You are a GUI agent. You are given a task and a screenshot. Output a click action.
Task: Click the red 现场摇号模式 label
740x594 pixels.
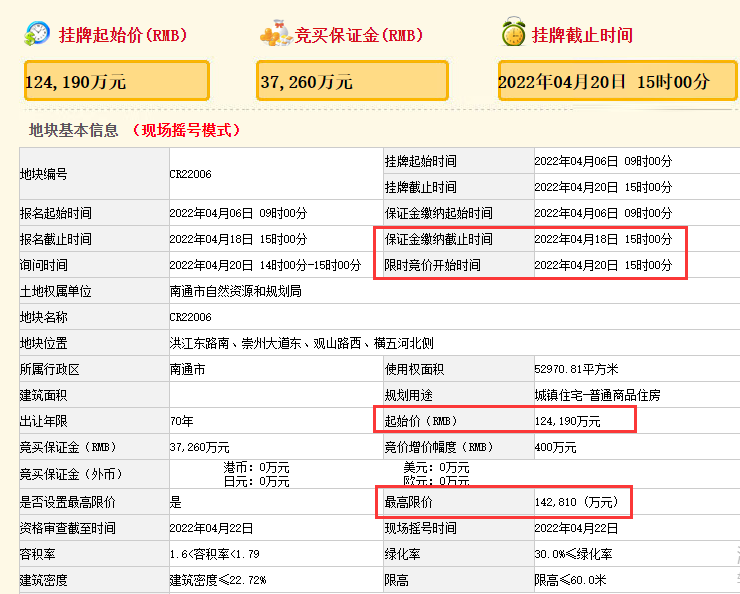click(x=187, y=130)
